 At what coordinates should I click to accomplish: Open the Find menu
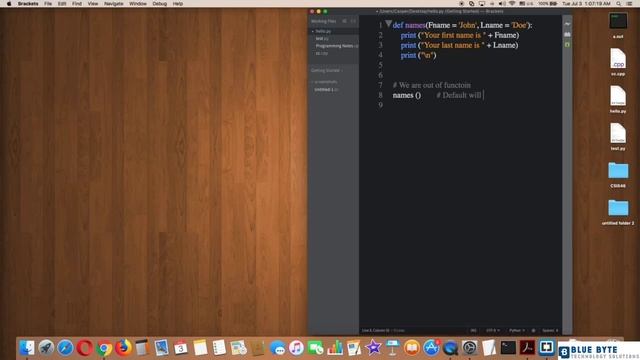click(x=77, y=4)
